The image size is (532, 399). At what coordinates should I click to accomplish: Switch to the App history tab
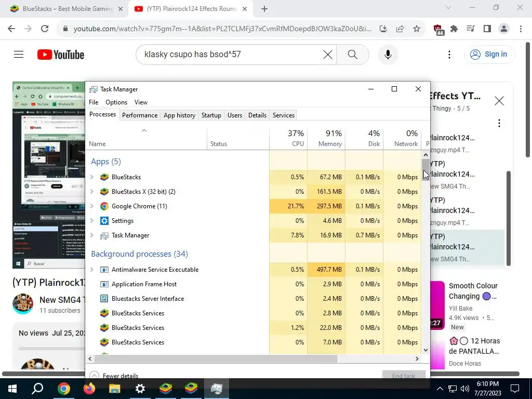(x=179, y=115)
